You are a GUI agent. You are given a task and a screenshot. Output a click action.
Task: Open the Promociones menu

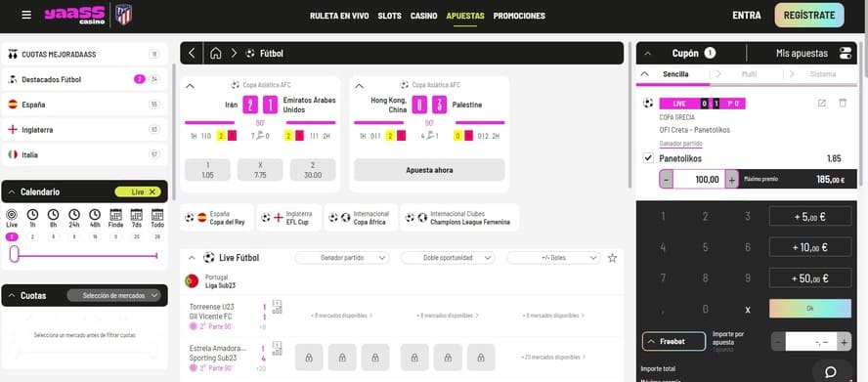tap(519, 16)
